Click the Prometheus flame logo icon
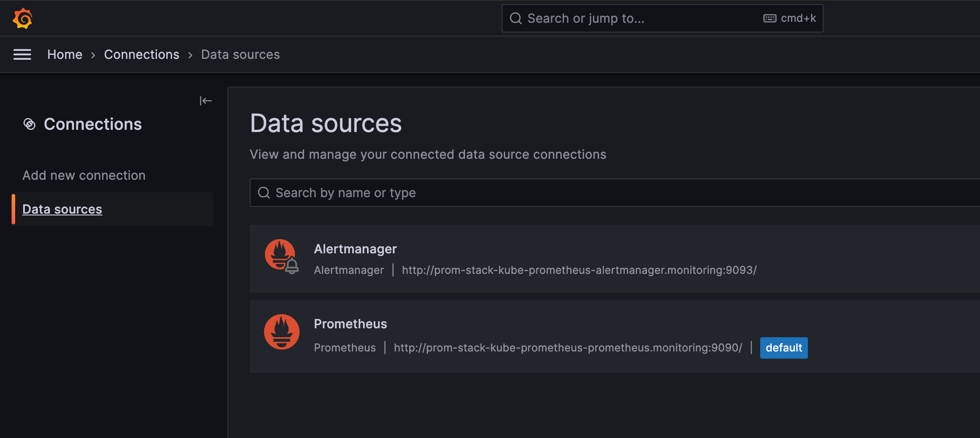The height and width of the screenshot is (438, 980). [x=281, y=332]
